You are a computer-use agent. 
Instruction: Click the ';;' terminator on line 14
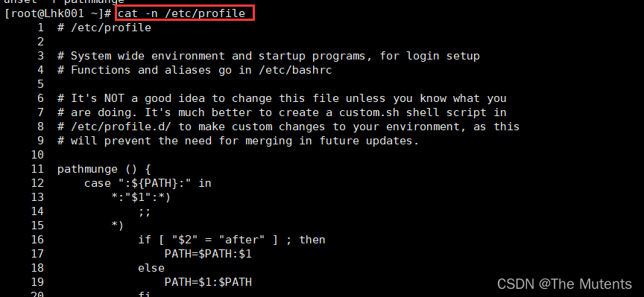click(145, 212)
